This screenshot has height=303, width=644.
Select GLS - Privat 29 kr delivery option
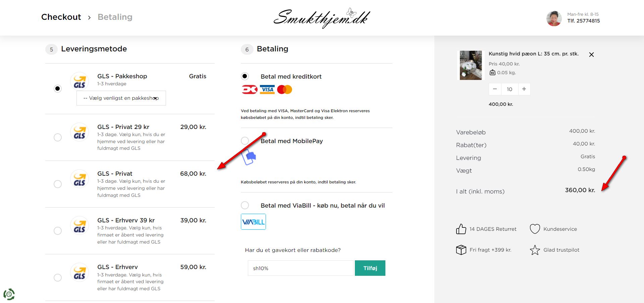click(58, 137)
